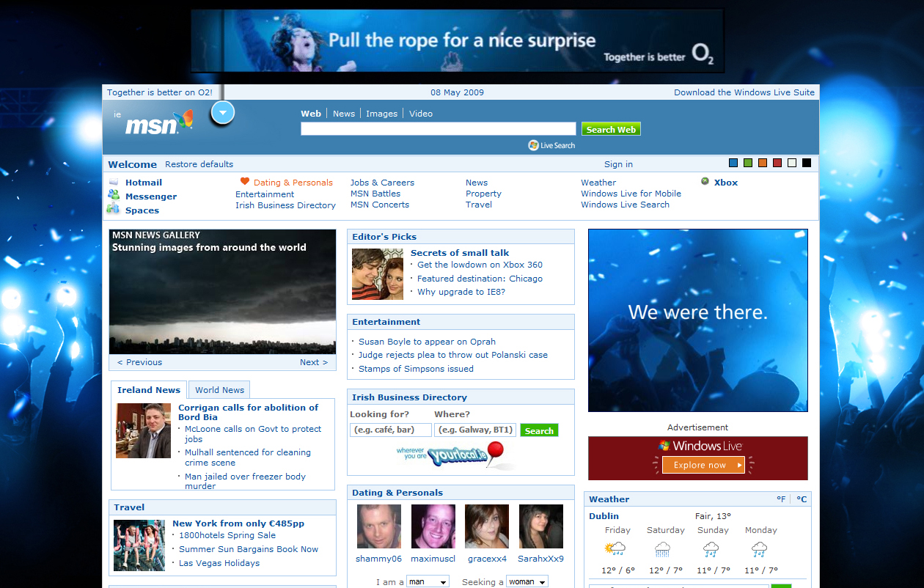Image resolution: width=924 pixels, height=588 pixels.
Task: Choose the black theme color swatch
Action: pos(807,163)
